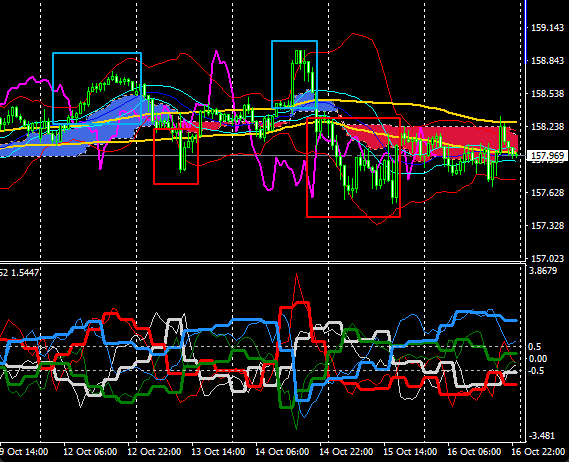This screenshot has height=462, width=569.
Task: Click the 157.023 price axis label
Action: pyautogui.click(x=547, y=258)
